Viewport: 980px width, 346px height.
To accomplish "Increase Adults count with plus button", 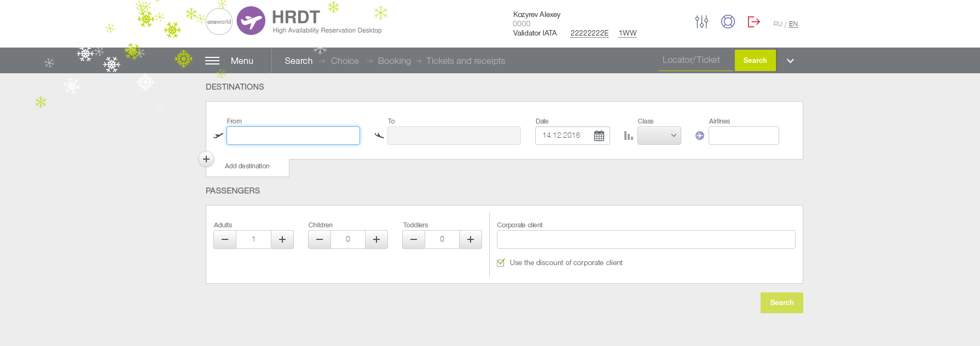I will pos(282,239).
